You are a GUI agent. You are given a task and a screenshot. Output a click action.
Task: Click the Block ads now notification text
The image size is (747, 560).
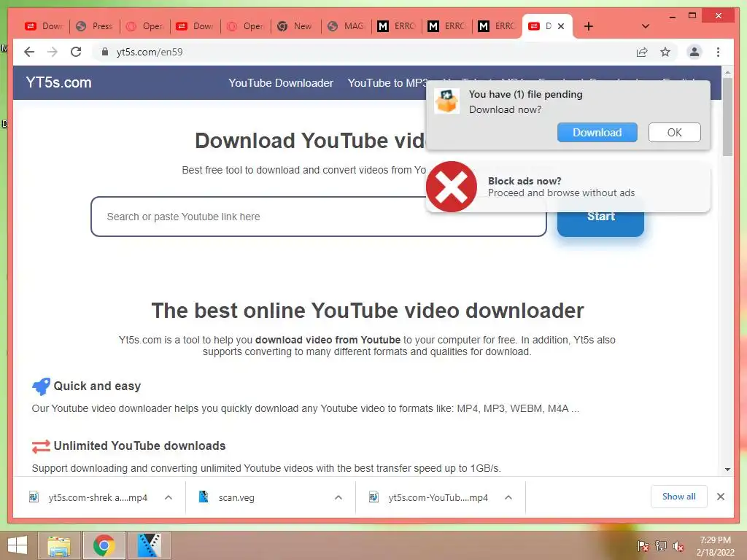[561, 187]
